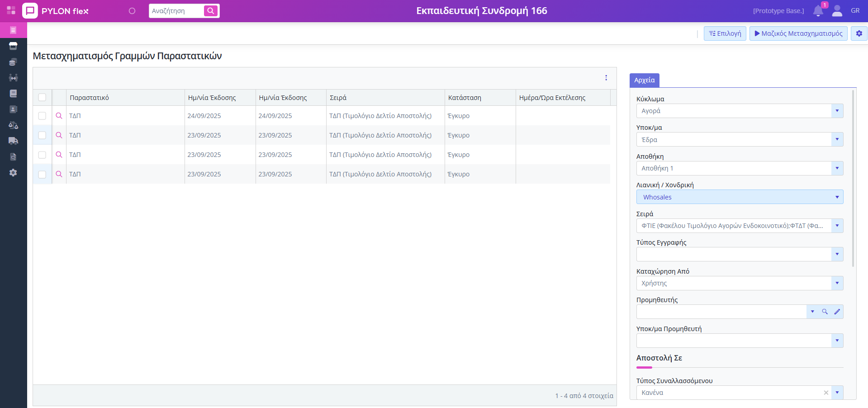Sort by the Κατάσταση column header

(x=465, y=98)
